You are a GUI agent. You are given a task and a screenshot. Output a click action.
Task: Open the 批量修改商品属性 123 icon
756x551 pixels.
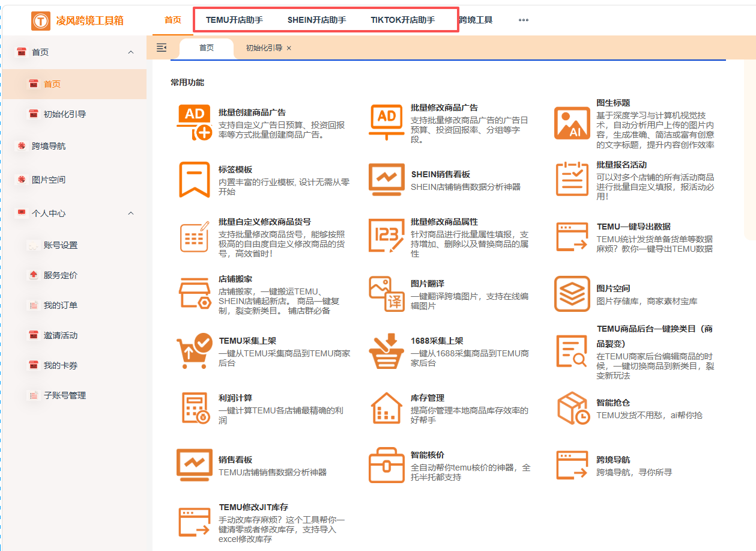(387, 237)
